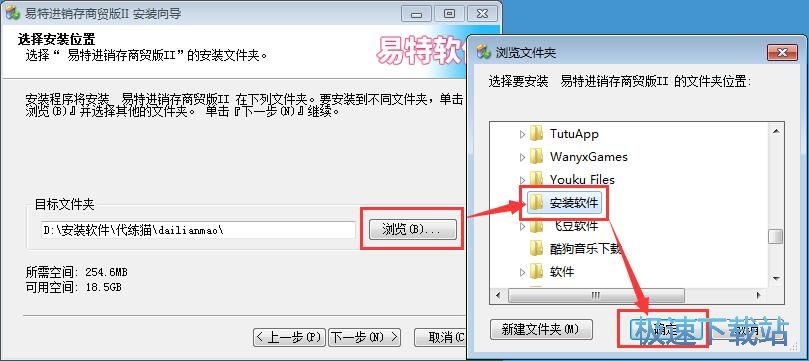This screenshot has height=361, width=809.
Task: Click the folder tree scroll-down arrow
Action: click(x=775, y=278)
